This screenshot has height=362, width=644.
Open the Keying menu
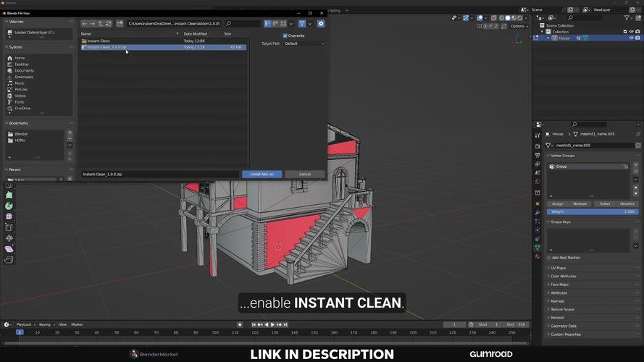click(46, 324)
